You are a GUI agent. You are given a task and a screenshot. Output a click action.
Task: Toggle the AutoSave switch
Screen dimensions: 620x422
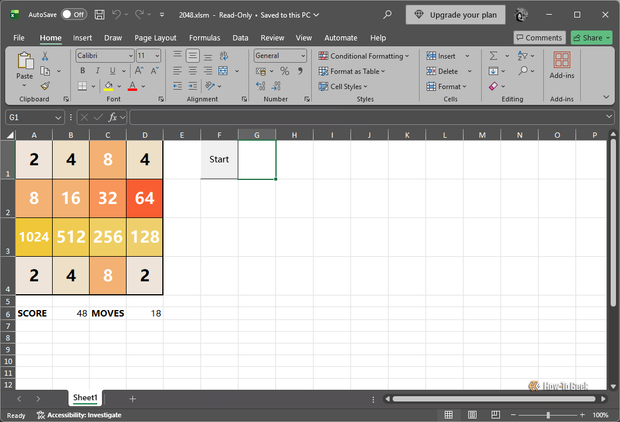[74, 15]
